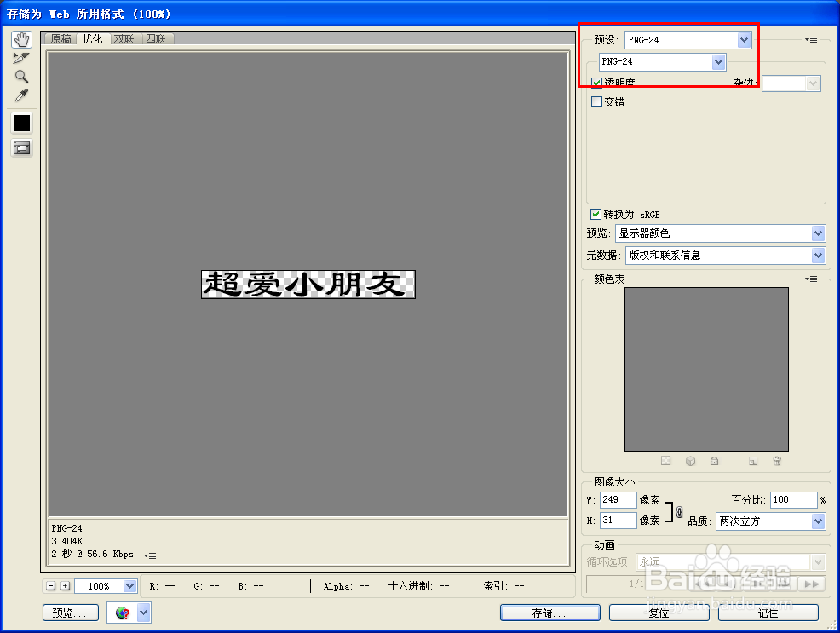Click the 存储... save button
Image resolution: width=840 pixels, height=633 pixels.
(x=550, y=613)
